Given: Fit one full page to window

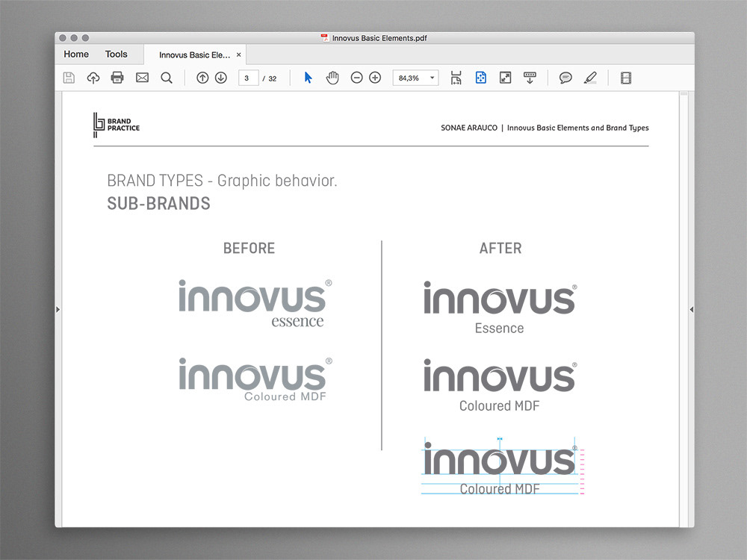Looking at the screenshot, I should [480, 78].
